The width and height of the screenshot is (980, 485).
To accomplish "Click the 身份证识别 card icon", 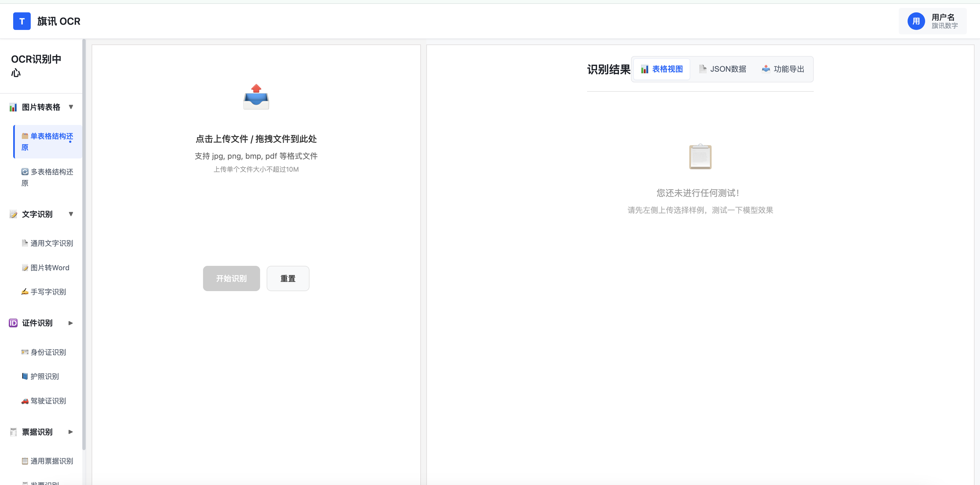I will (x=25, y=352).
